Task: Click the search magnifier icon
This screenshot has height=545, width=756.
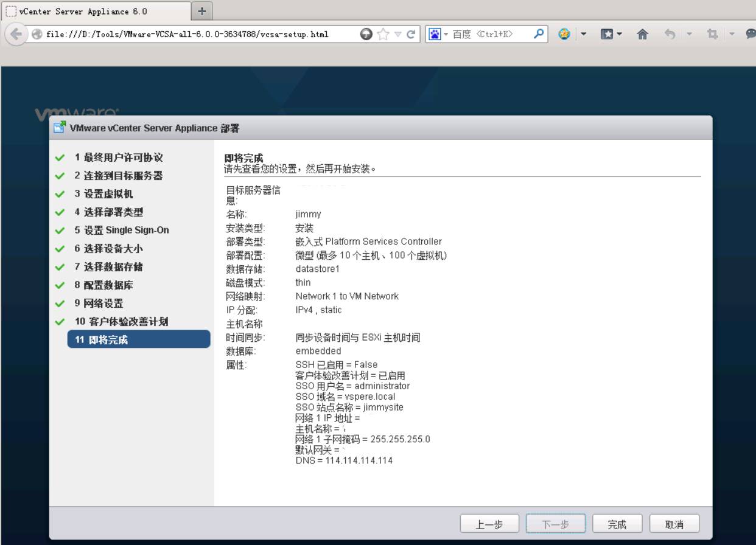Action: click(539, 34)
